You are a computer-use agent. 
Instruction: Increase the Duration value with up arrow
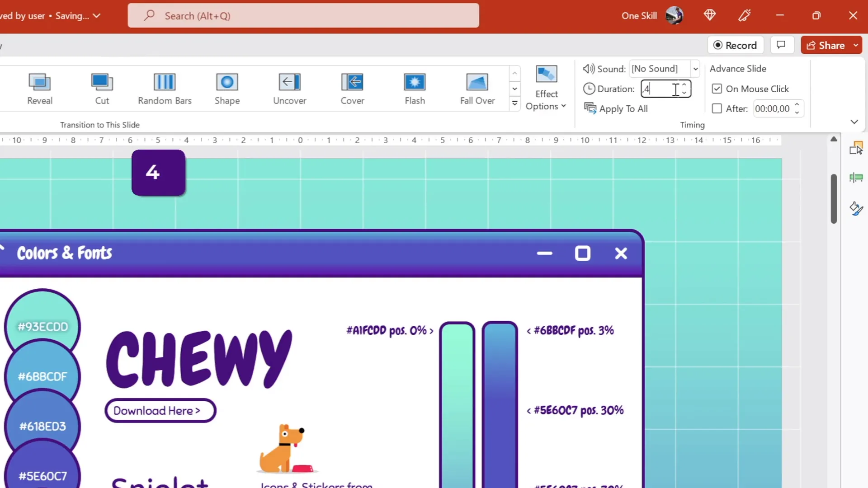click(x=684, y=85)
